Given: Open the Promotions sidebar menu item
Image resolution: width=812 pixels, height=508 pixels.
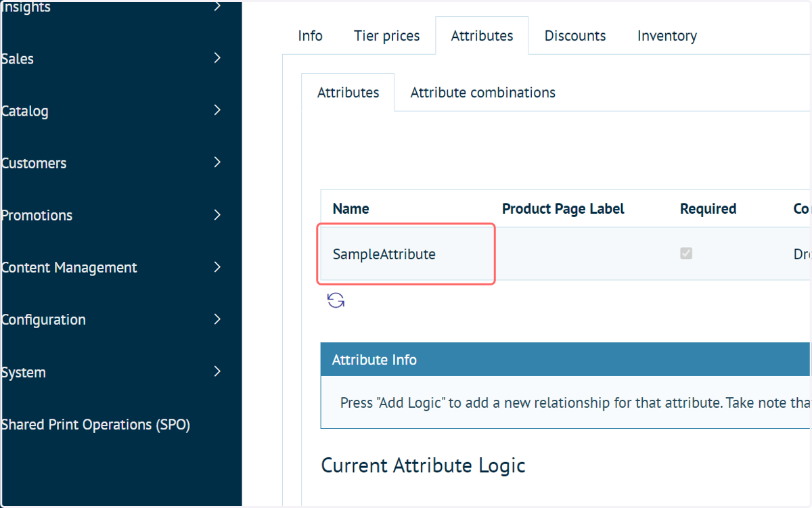Looking at the screenshot, I should tap(37, 215).
